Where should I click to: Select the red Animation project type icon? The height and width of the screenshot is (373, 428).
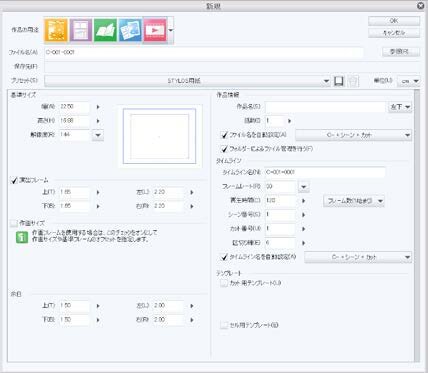[x=155, y=30]
